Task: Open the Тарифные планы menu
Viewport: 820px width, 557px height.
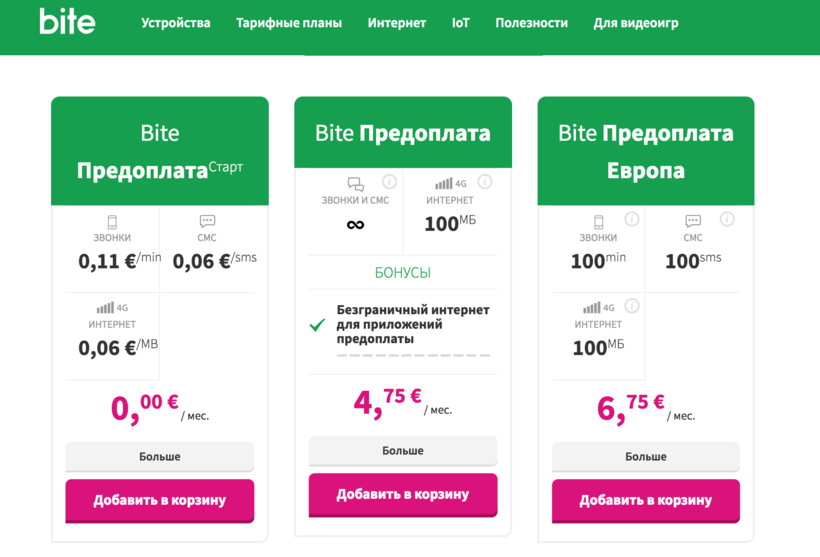Action: (289, 23)
